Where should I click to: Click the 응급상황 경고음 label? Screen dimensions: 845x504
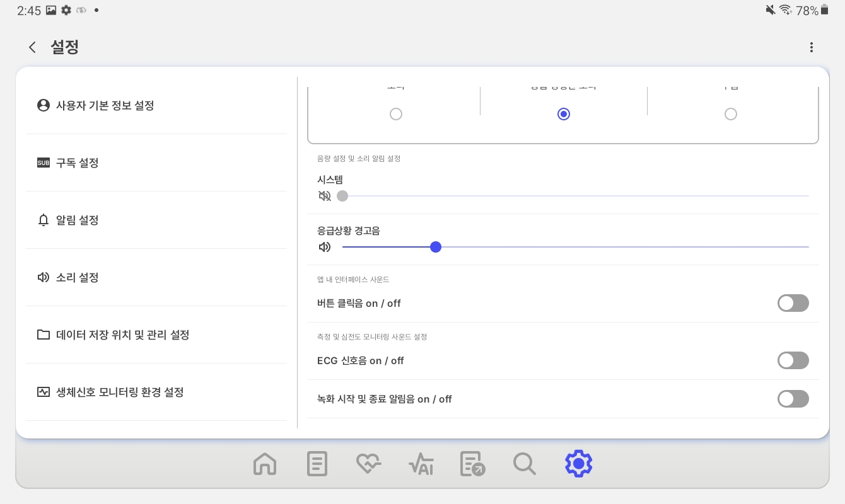point(349,231)
